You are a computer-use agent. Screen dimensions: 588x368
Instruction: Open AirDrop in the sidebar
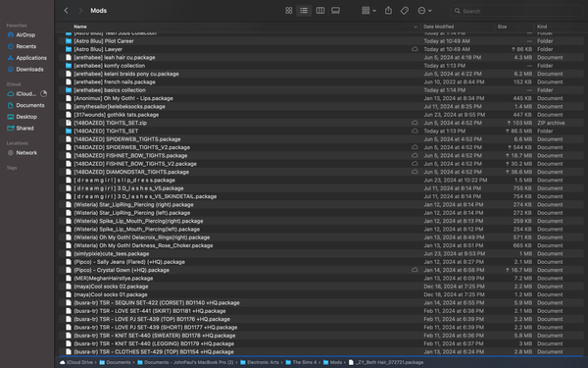coord(25,35)
